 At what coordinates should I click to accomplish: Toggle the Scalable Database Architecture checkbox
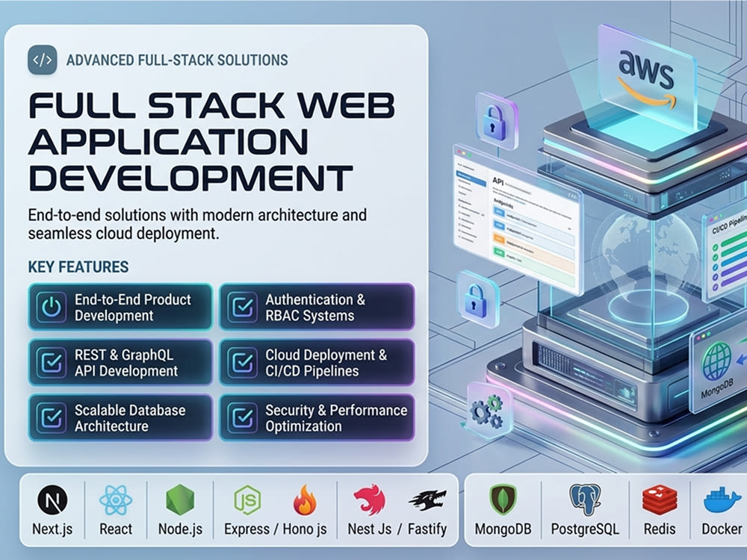pos(52,417)
